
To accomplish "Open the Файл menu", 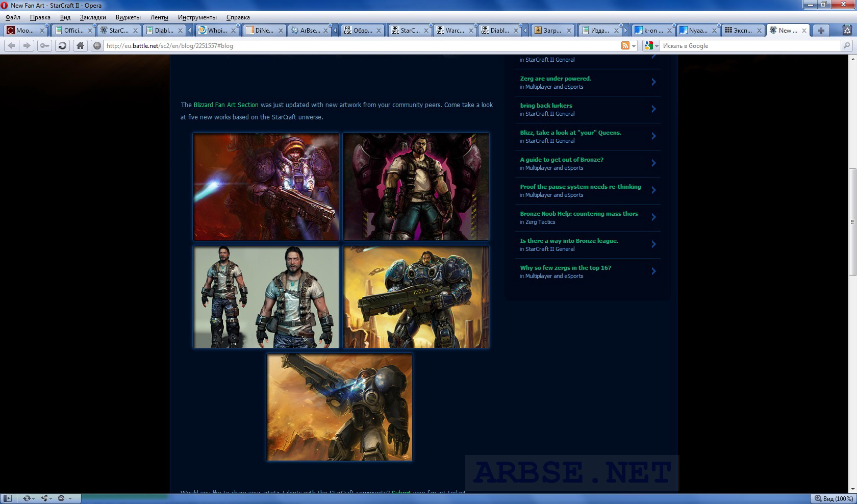I will coord(13,17).
